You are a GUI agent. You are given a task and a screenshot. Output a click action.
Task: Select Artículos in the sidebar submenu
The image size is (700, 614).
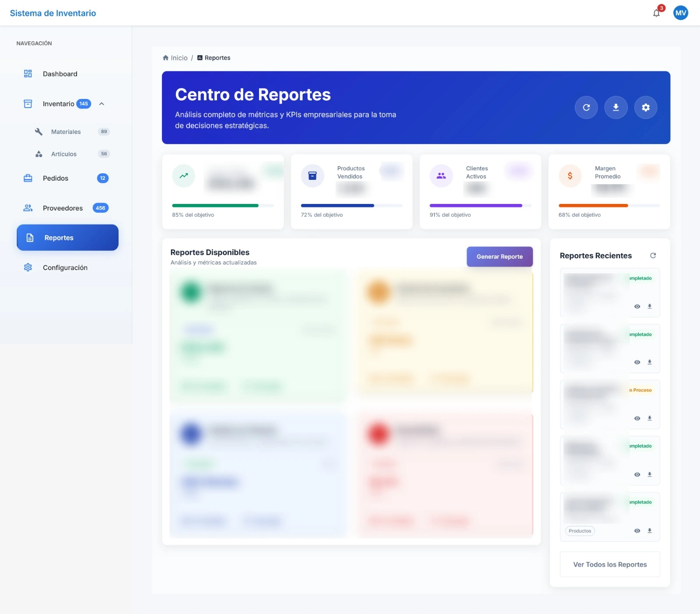click(x=64, y=154)
